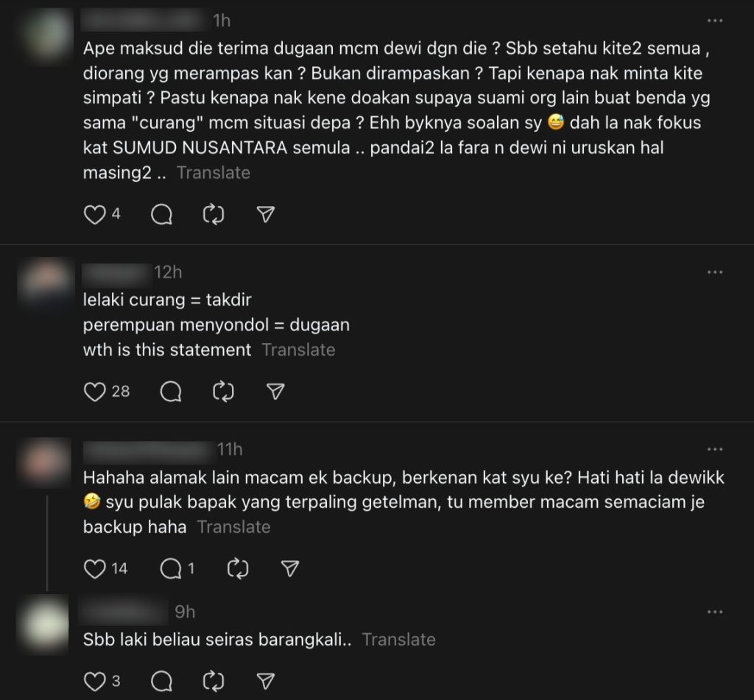Image resolution: width=754 pixels, height=700 pixels.
Task: Repost the comment posted 1h ago
Action: coord(214,214)
